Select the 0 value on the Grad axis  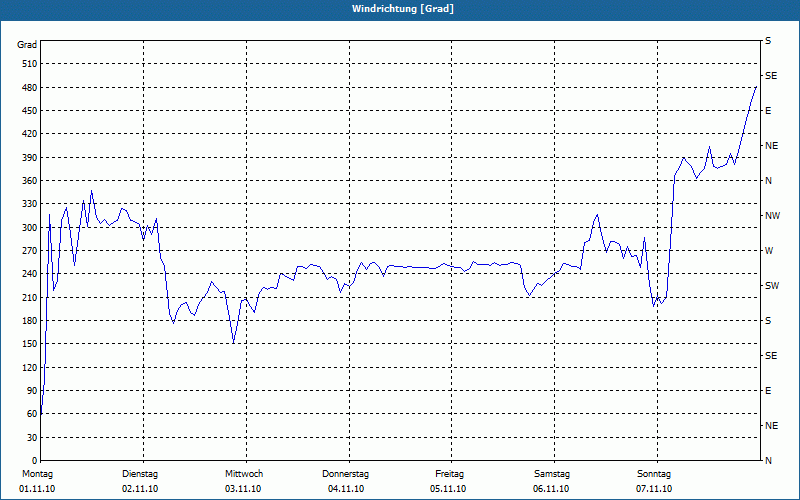coord(35,461)
